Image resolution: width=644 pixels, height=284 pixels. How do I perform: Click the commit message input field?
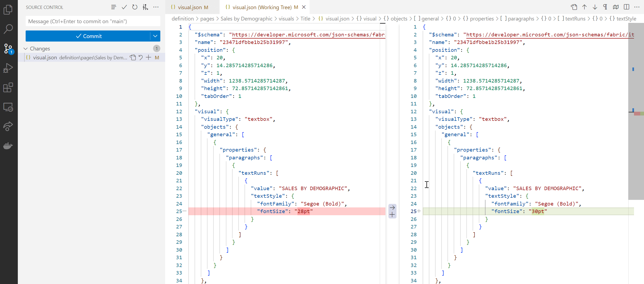tap(93, 21)
